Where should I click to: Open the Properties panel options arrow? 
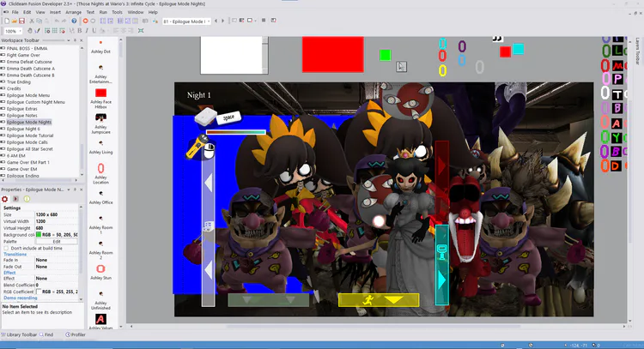pyautogui.click(x=68, y=190)
